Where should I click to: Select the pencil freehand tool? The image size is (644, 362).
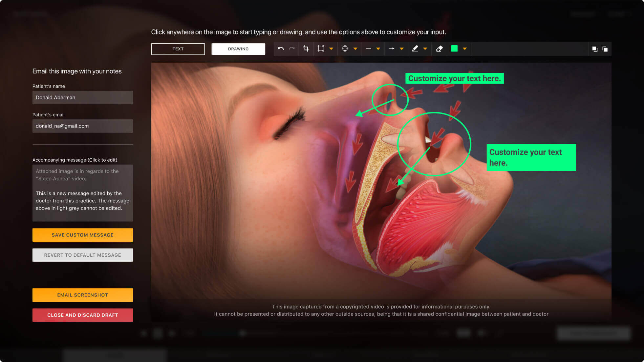pyautogui.click(x=415, y=49)
